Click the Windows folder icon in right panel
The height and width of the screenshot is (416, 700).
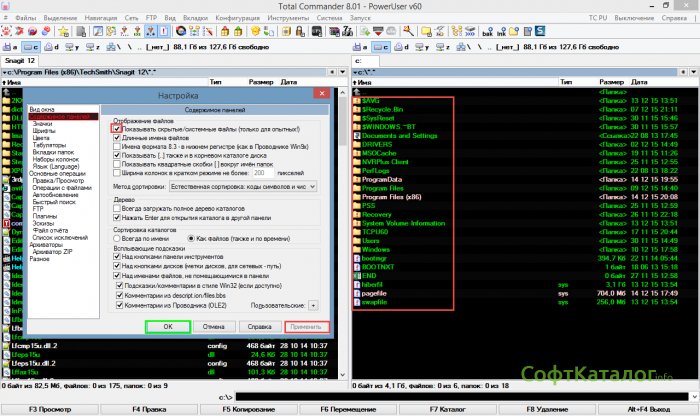coord(357,249)
